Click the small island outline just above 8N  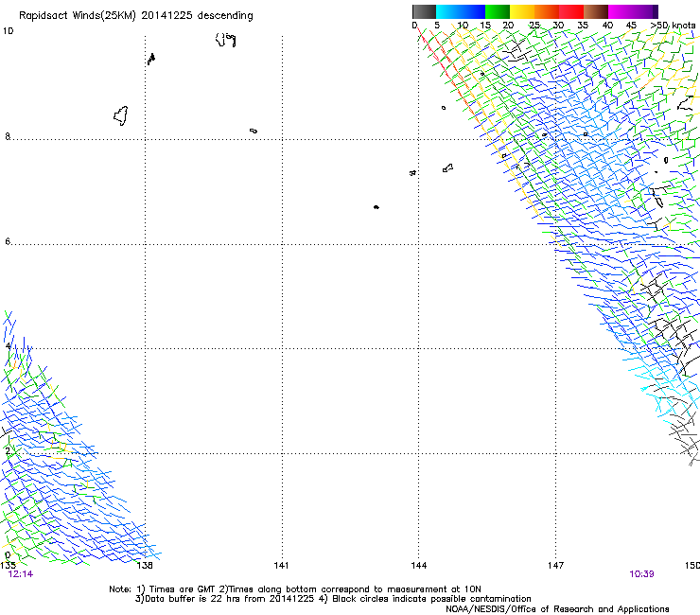coord(254,131)
